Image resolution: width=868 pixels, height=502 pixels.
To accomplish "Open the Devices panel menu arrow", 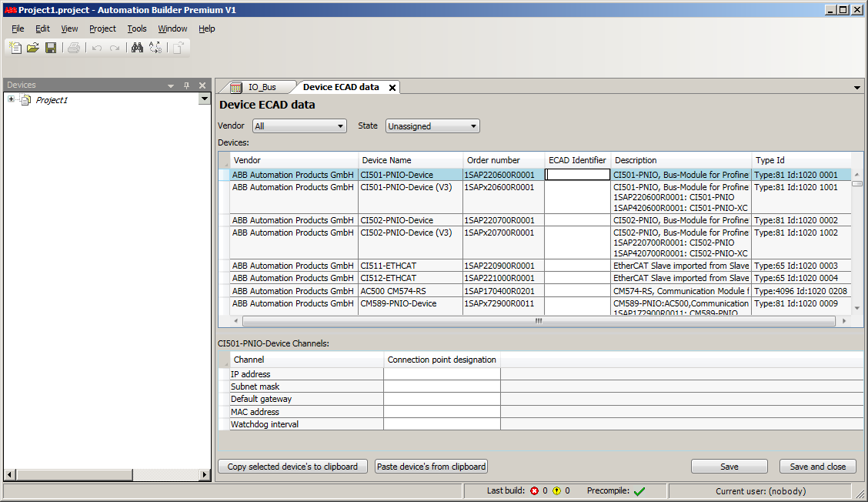I will point(172,85).
